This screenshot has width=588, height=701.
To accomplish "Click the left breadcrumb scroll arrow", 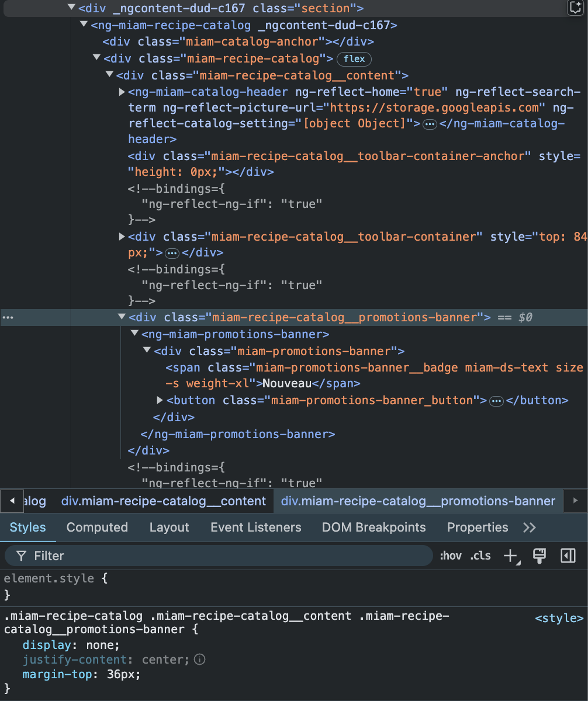I will [12, 501].
